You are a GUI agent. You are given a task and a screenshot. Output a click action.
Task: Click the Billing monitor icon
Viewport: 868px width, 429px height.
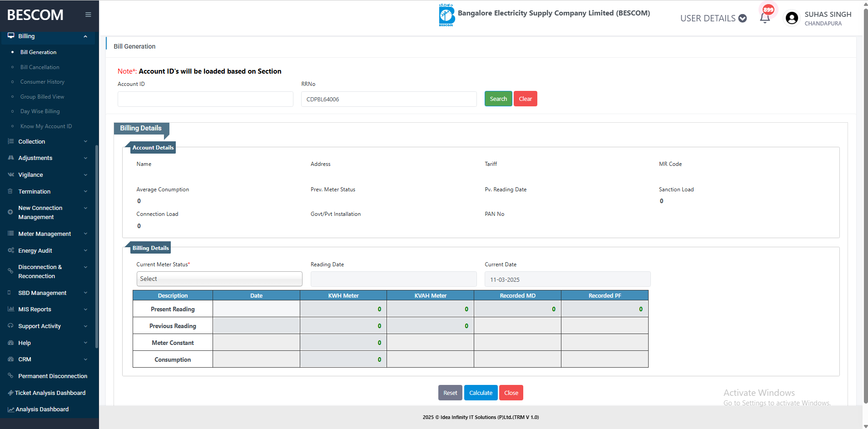pos(11,36)
